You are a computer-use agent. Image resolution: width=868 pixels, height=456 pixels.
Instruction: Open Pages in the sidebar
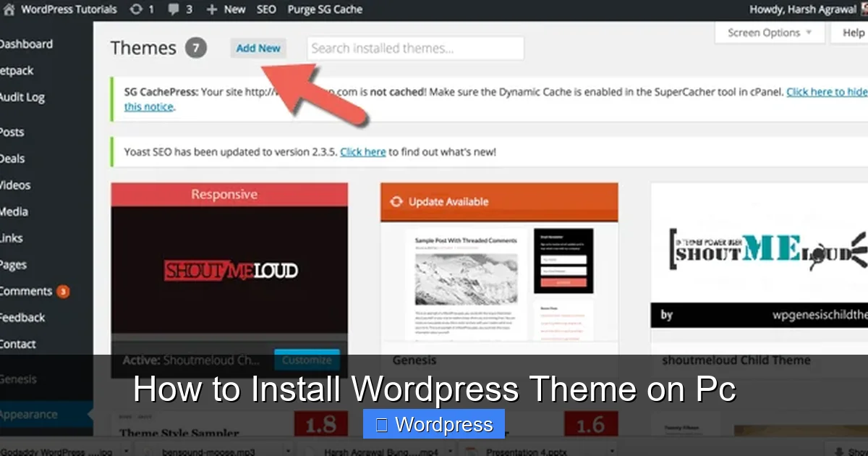[x=14, y=265]
